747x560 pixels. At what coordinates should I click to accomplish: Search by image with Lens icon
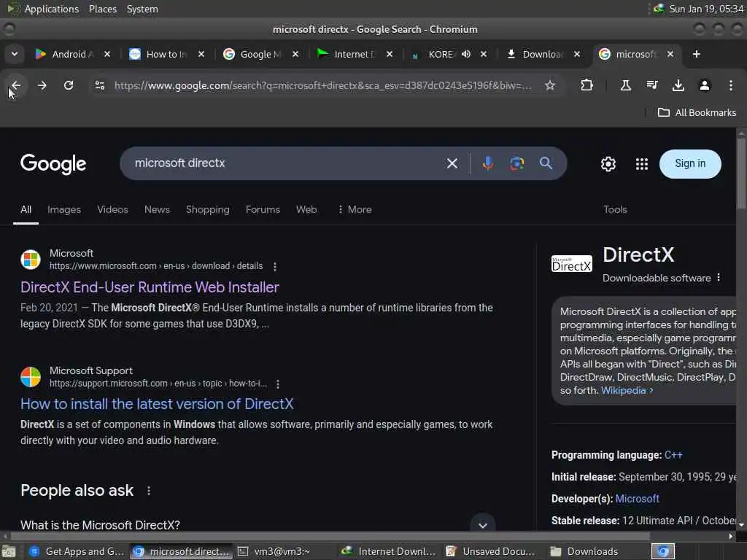pos(517,163)
